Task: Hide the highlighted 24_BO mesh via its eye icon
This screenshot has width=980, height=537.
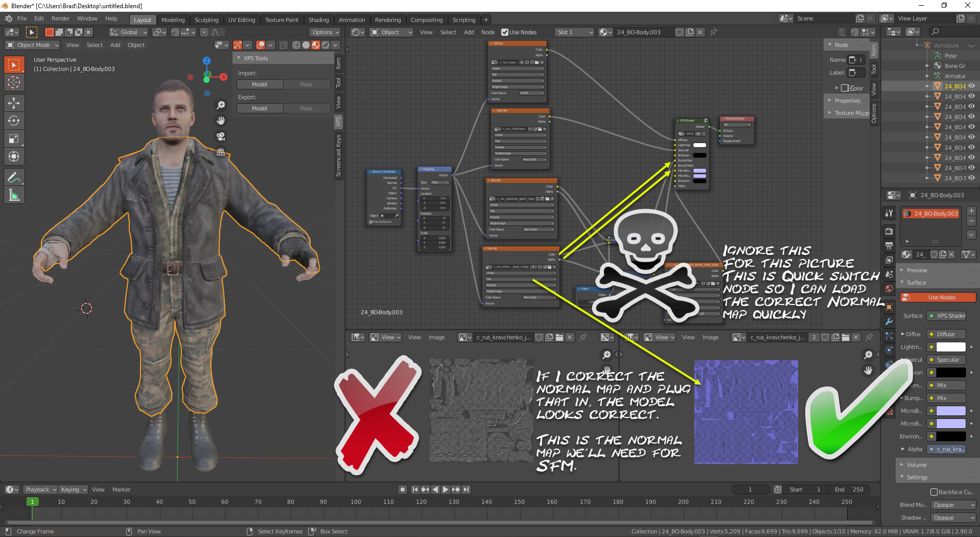Action: click(971, 86)
